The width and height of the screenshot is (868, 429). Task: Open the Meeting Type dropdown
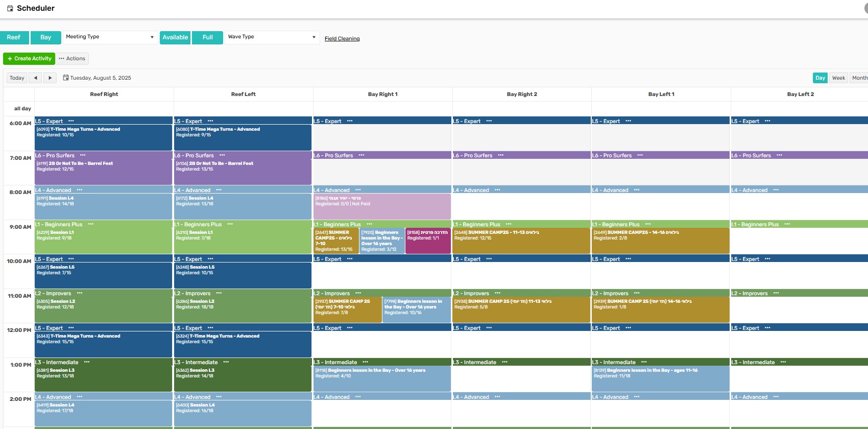click(x=110, y=37)
